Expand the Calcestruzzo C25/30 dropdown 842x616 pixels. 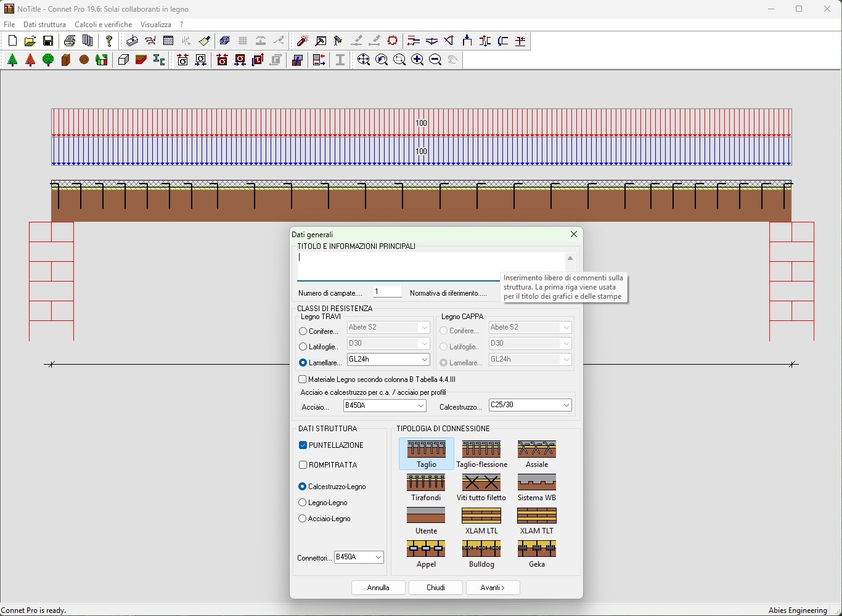click(530, 405)
